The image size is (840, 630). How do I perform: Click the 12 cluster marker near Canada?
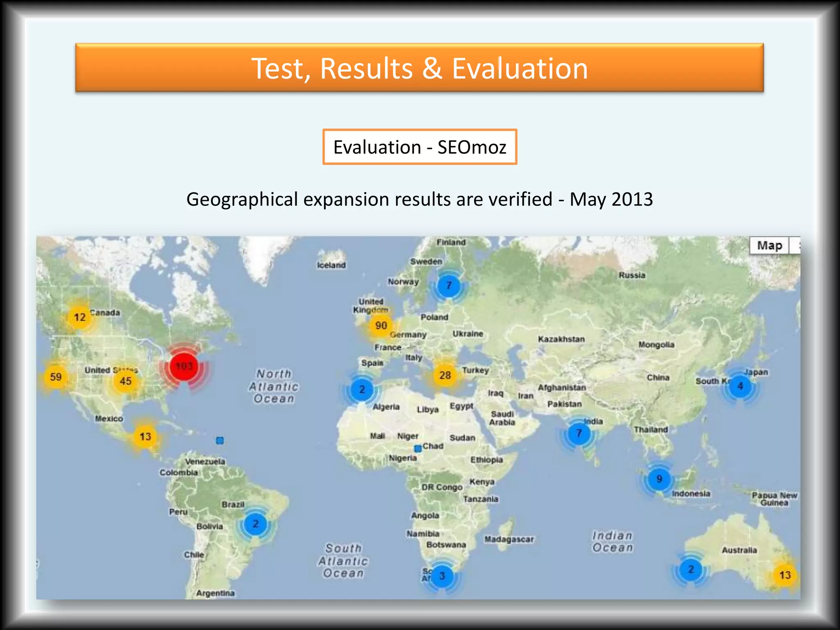pos(80,317)
